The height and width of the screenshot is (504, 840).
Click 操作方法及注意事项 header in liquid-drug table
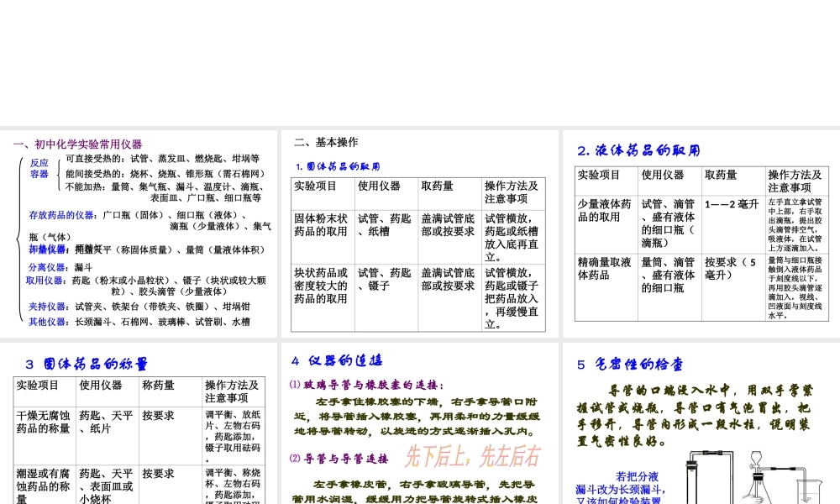coord(796,181)
